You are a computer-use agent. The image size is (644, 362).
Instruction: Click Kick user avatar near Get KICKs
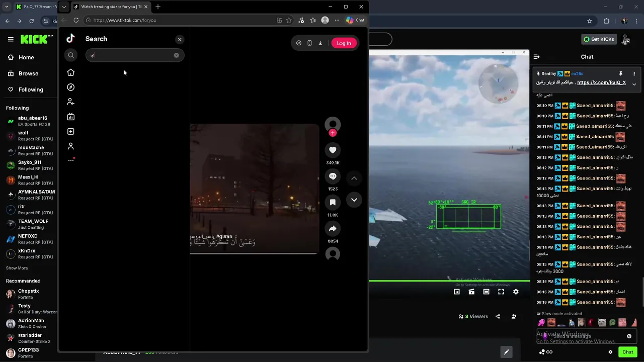pyautogui.click(x=626, y=39)
